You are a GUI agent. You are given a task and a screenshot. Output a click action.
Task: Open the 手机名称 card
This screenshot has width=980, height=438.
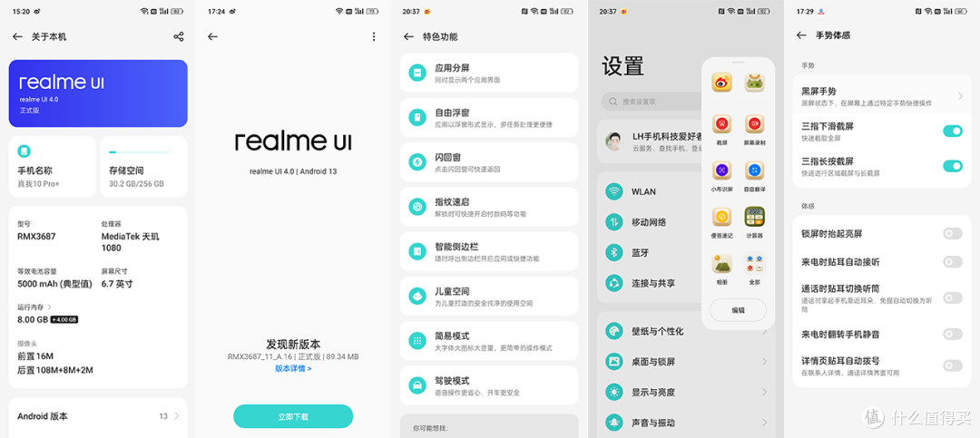coord(53,166)
